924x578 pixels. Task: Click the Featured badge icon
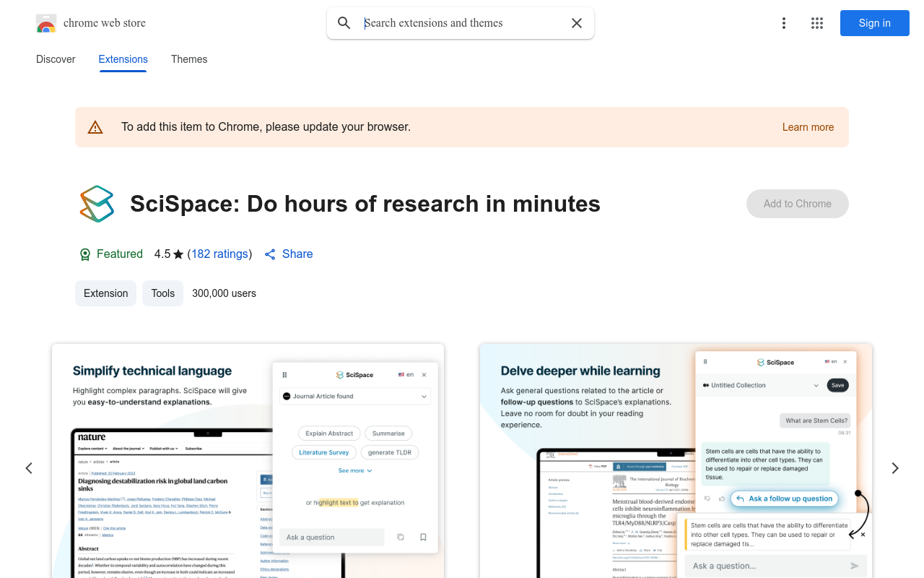point(85,254)
